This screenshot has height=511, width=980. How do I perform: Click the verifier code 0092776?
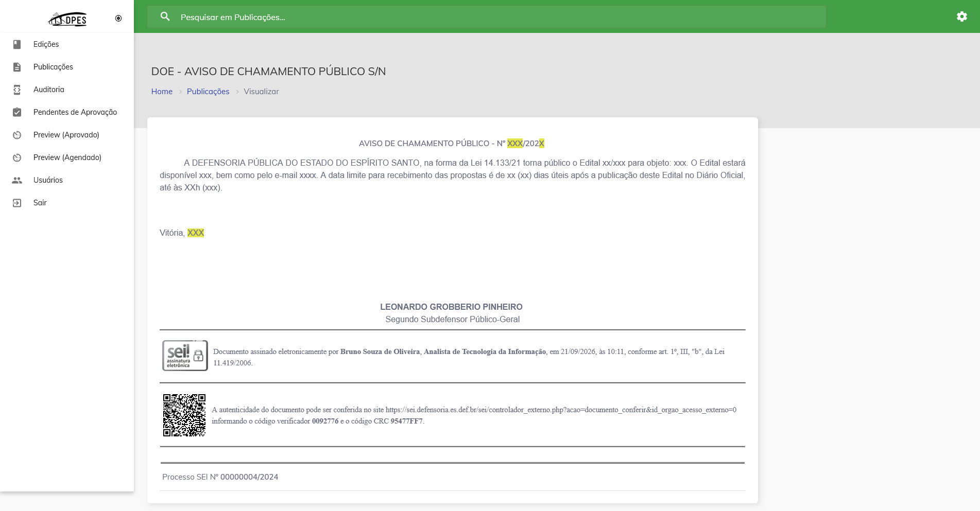click(x=325, y=421)
